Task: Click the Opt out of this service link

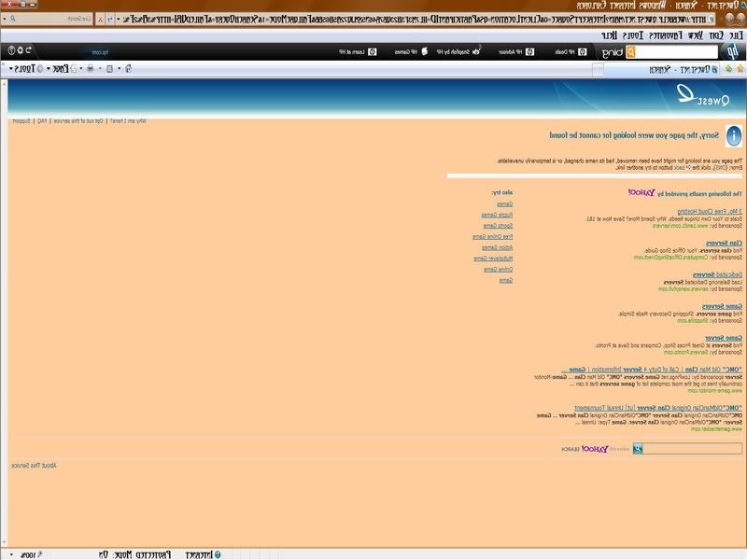Action: coord(78,121)
